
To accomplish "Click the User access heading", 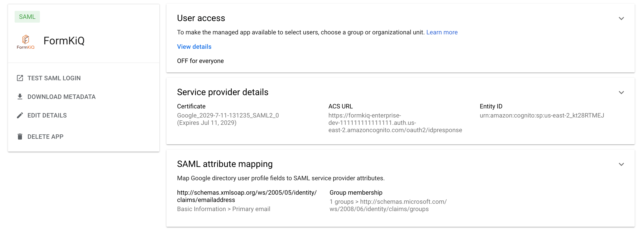I will 201,18.
